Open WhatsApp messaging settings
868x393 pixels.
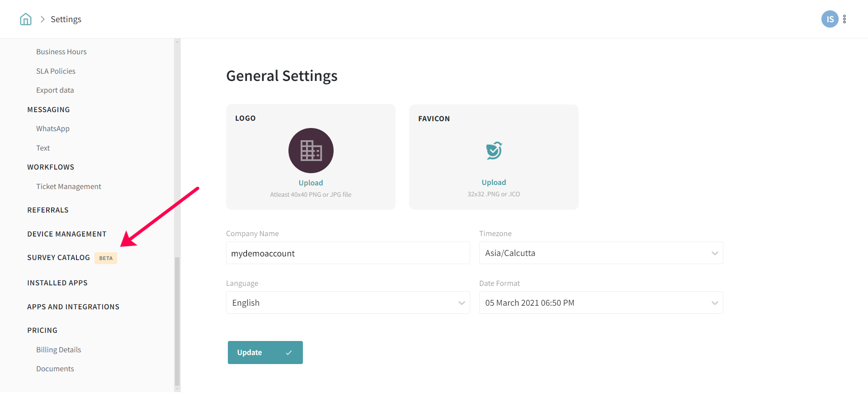click(53, 129)
